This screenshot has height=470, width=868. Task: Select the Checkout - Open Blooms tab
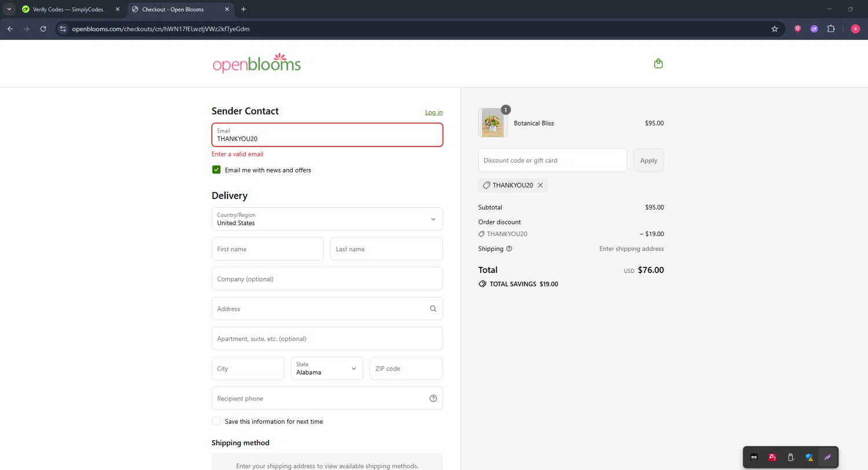tap(180, 9)
